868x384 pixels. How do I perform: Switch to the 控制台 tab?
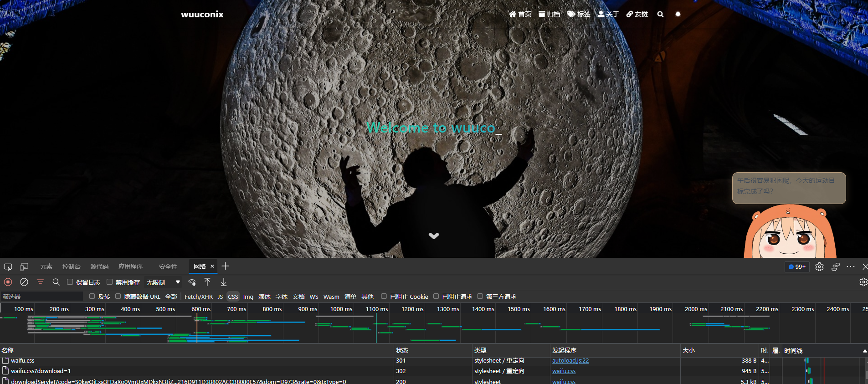[72, 266]
